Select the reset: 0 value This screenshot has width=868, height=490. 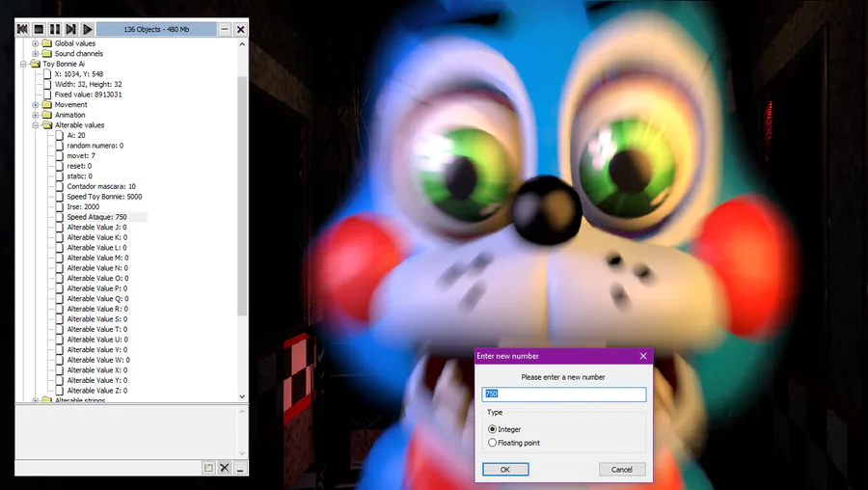(x=79, y=166)
